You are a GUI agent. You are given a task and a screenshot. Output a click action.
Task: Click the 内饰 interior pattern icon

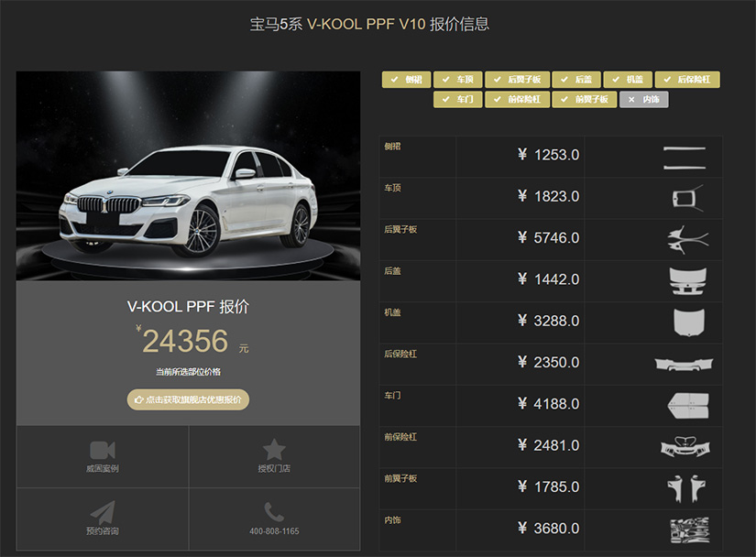pos(687,529)
